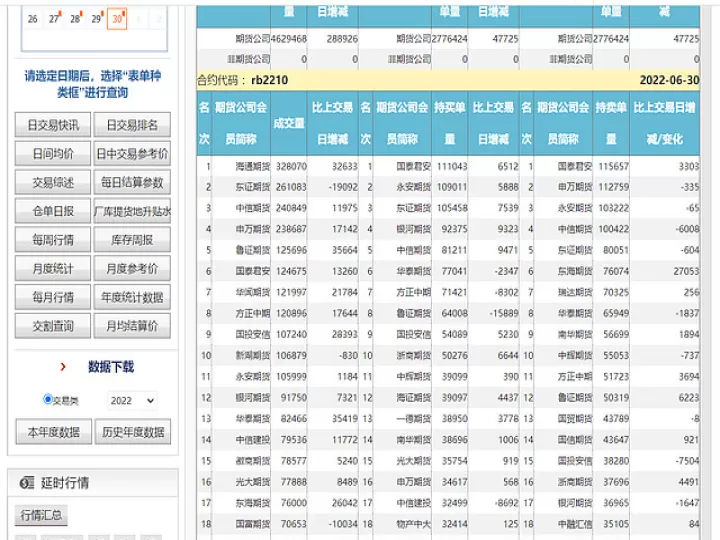Viewport: 720px width, 540px height.
Task: Select date 30 in the calendar
Action: [x=117, y=19]
